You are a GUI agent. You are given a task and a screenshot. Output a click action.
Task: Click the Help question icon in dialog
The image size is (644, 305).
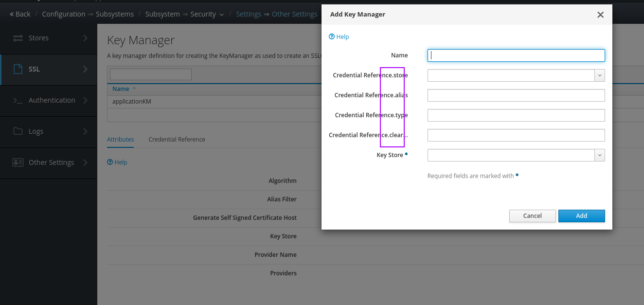click(x=332, y=36)
